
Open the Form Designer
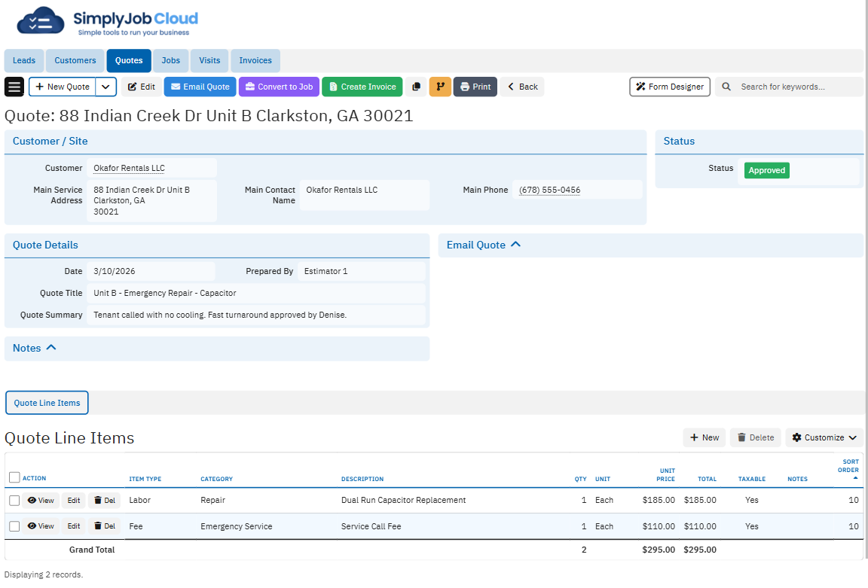669,87
